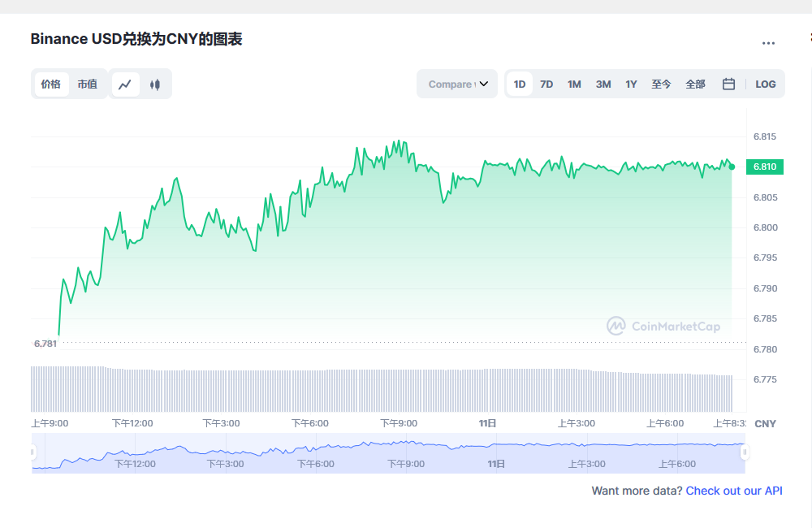The image size is (812, 528).
Task: Select the 至今 time range
Action: point(661,84)
